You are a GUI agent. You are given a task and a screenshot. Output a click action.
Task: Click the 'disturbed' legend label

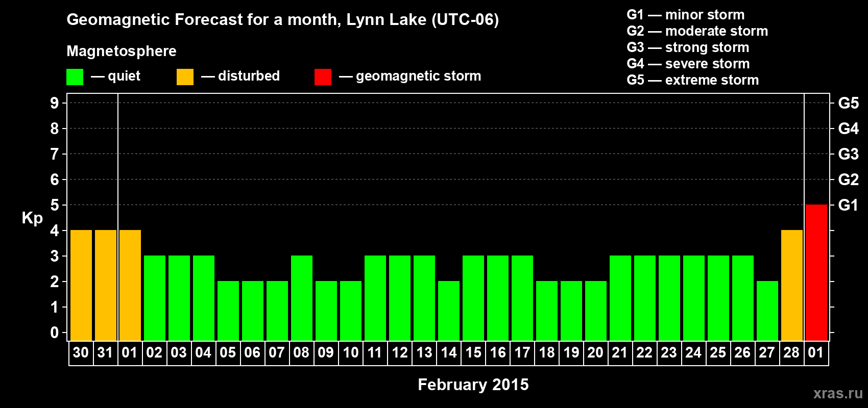[249, 76]
